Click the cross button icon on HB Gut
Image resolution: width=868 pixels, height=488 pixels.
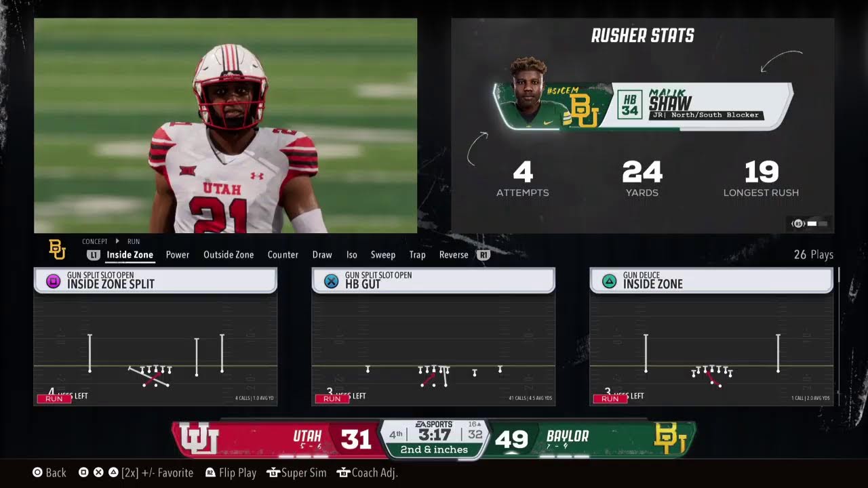[x=331, y=281]
